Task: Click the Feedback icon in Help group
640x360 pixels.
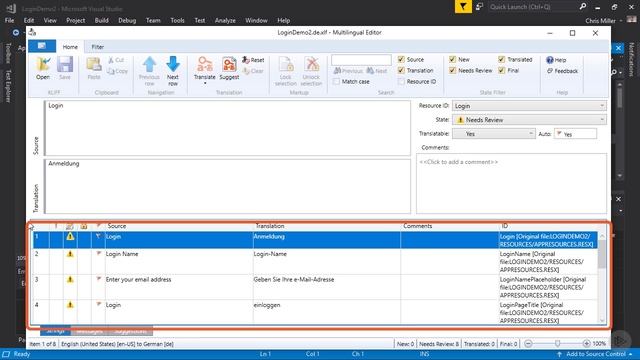Action: click(x=550, y=71)
